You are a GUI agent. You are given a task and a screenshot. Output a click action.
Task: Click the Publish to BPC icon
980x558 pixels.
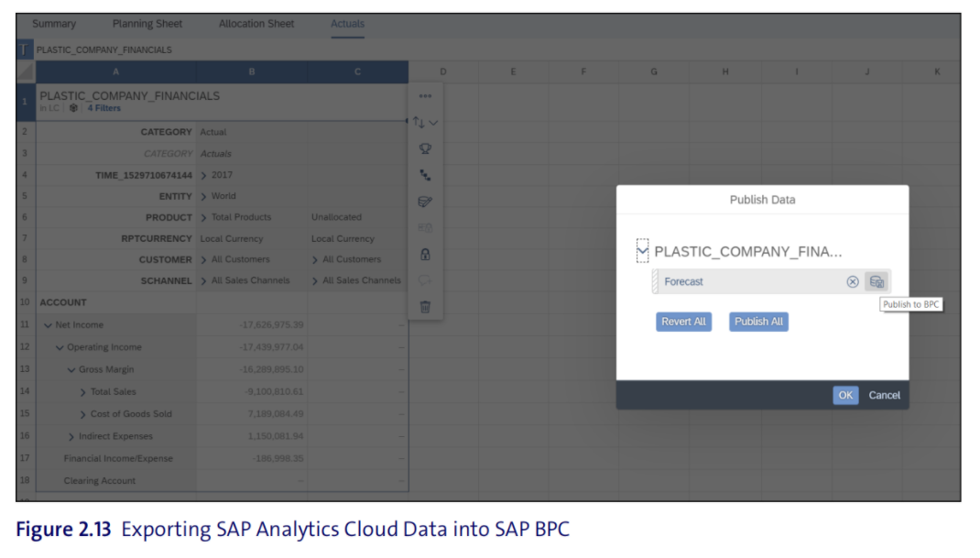[877, 281]
